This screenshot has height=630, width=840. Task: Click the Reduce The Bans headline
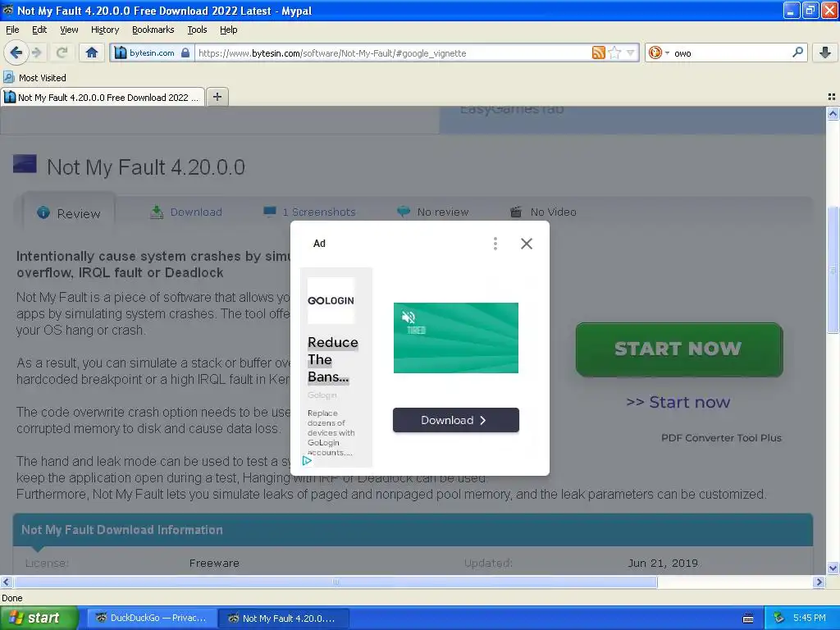(x=333, y=359)
